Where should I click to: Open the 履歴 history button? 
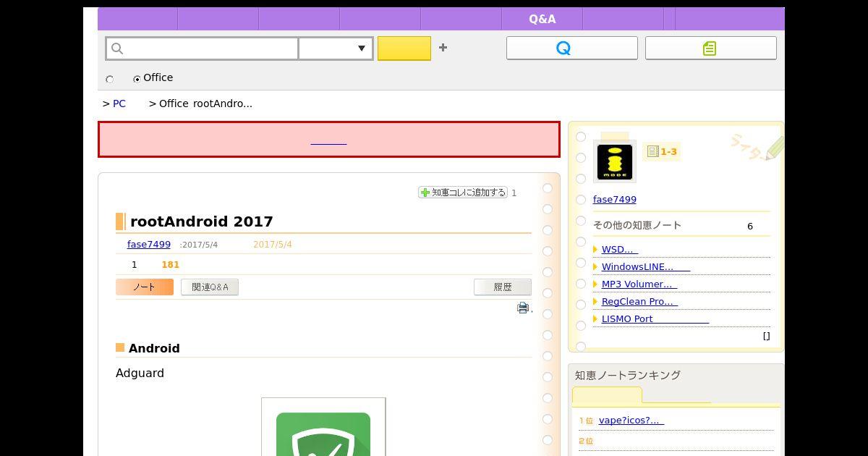[503, 287]
